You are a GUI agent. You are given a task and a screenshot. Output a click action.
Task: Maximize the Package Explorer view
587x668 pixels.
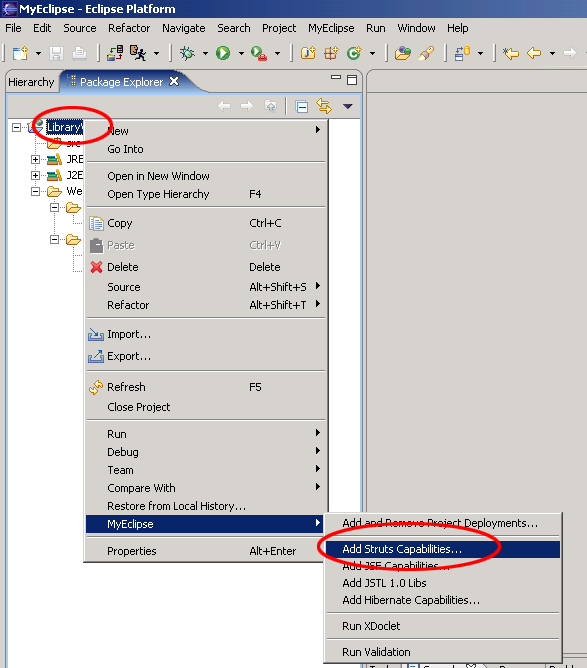(352, 80)
